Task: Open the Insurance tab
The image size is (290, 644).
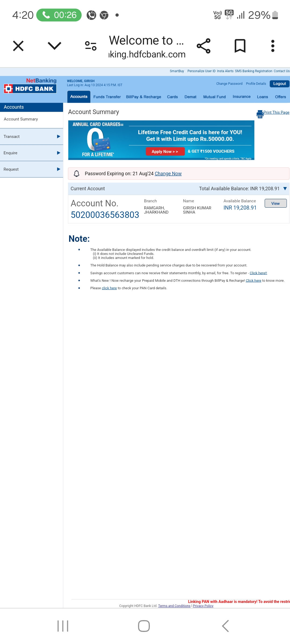Action: pos(242,97)
